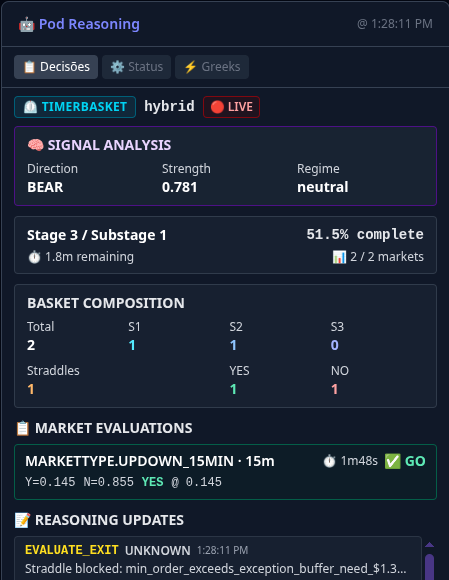Click the robot icon beside Pod Reasoning

[27, 25]
